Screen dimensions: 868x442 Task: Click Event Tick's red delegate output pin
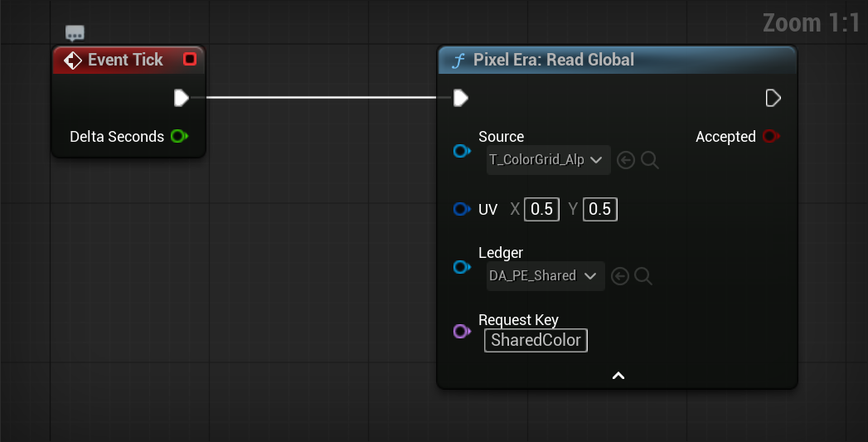190,59
